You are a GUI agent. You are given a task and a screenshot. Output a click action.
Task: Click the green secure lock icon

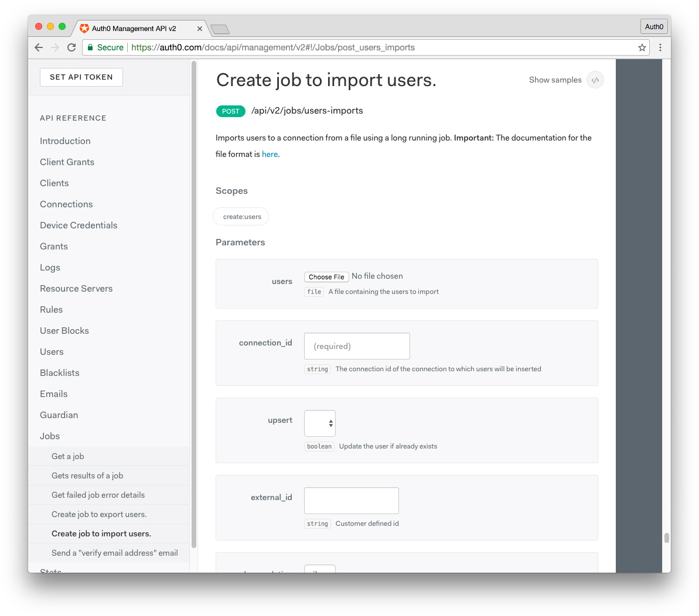pos(90,47)
